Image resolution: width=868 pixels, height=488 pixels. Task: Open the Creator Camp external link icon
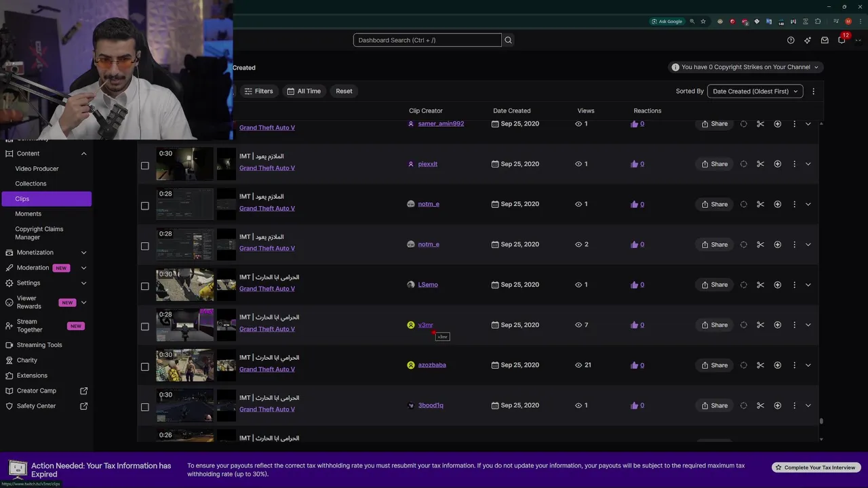tap(84, 391)
